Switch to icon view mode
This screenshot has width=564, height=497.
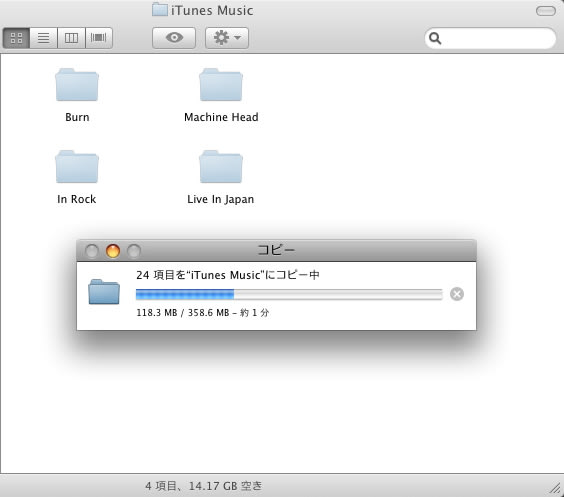coord(16,38)
